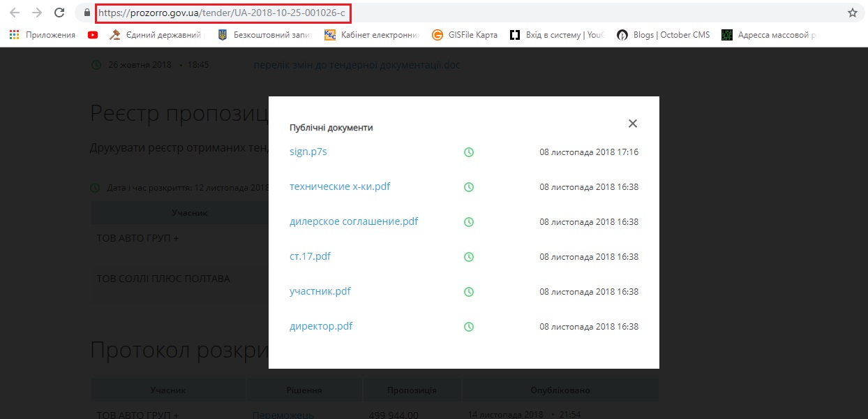The height and width of the screenshot is (419, 868).
Task: Click clock icon next to участник.pdf
Action: coord(469,291)
